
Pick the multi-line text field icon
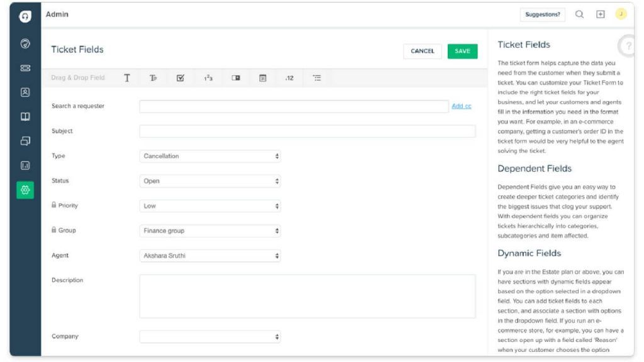click(153, 78)
